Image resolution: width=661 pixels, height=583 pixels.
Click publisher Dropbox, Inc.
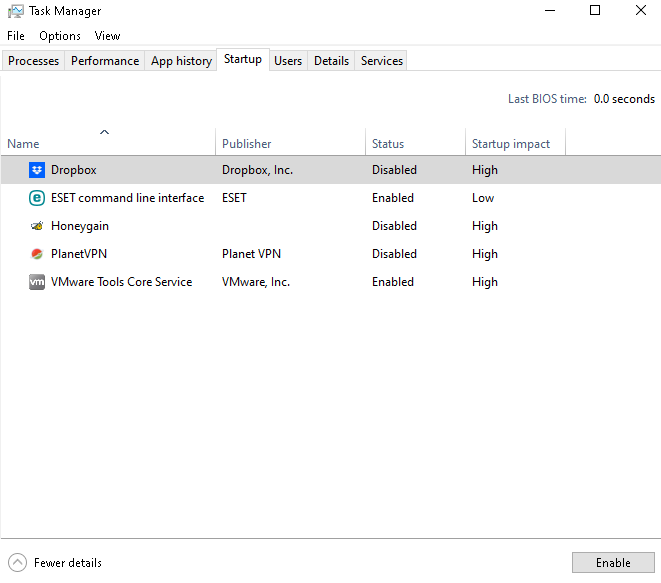tap(258, 170)
